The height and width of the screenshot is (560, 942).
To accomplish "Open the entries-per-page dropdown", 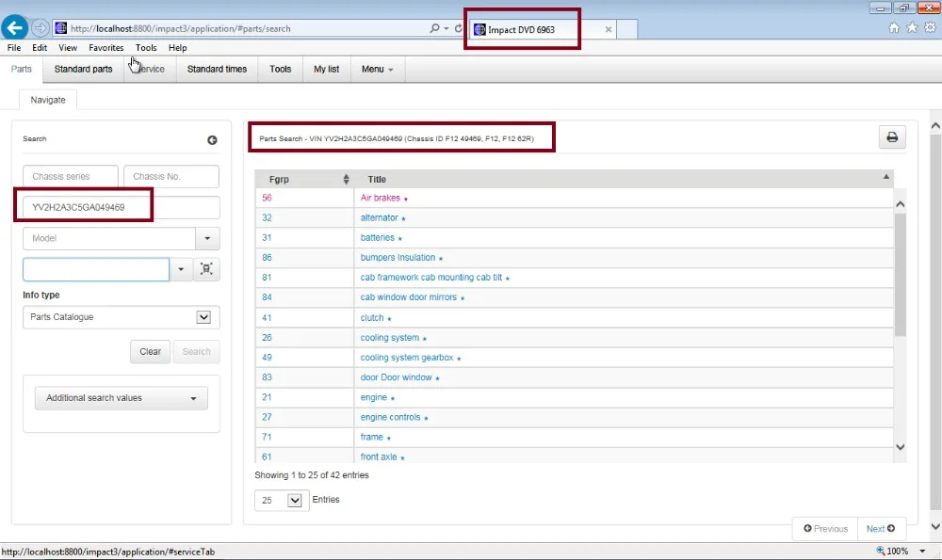I will click(294, 501).
